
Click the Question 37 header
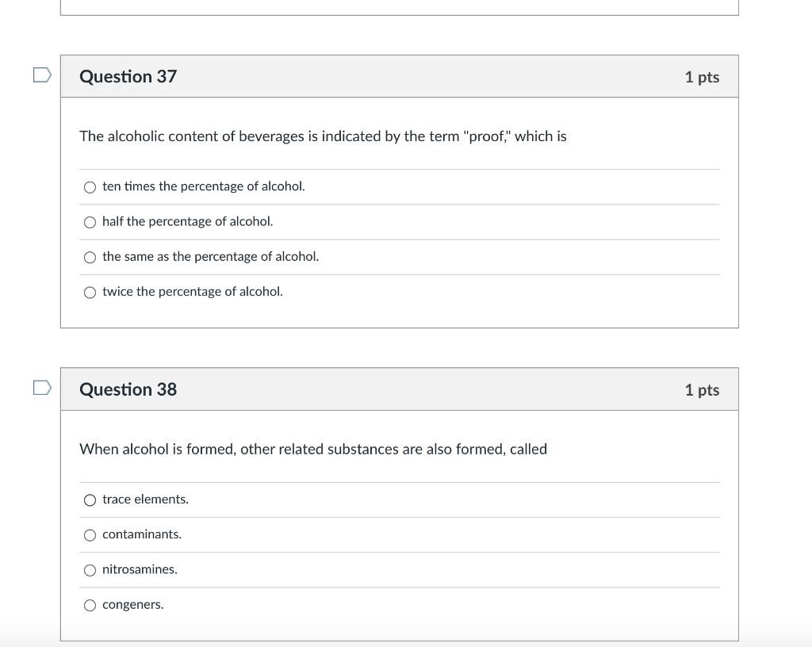(128, 76)
